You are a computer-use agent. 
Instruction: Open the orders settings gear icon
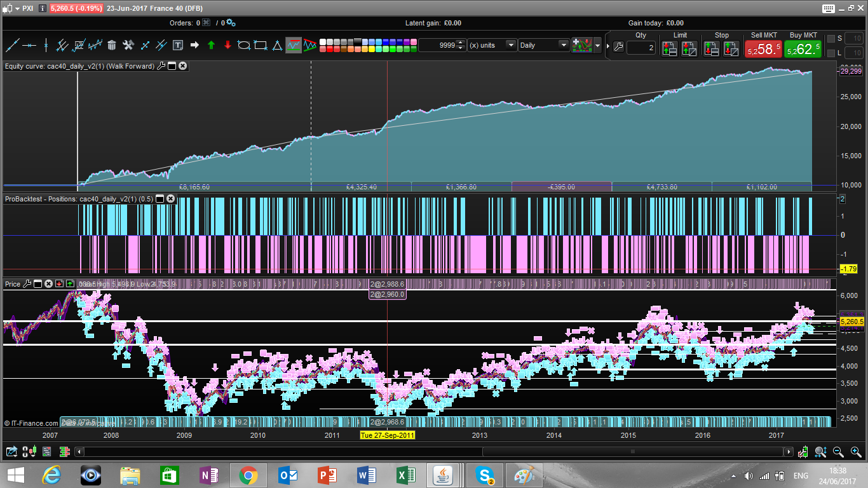click(x=231, y=23)
